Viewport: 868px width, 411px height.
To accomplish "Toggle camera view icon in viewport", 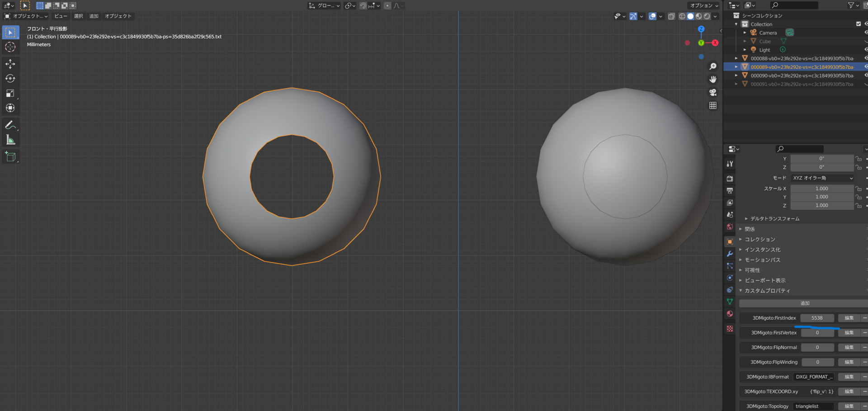I will [713, 92].
